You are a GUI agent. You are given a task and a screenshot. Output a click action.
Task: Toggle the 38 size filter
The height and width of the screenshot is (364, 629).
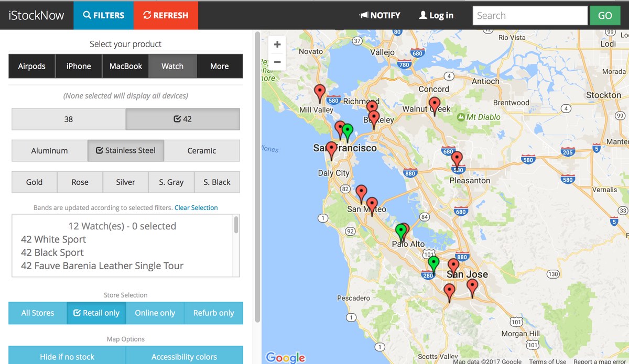click(69, 119)
